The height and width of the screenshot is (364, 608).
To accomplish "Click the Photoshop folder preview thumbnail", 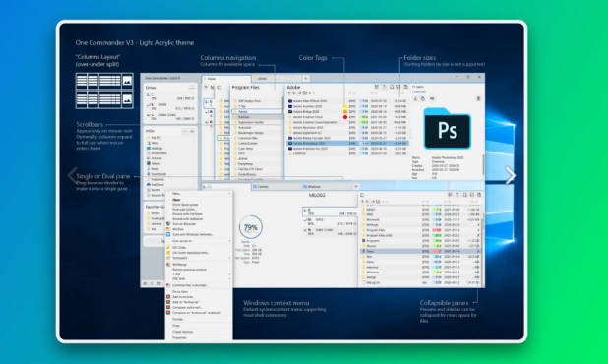I will [447, 129].
